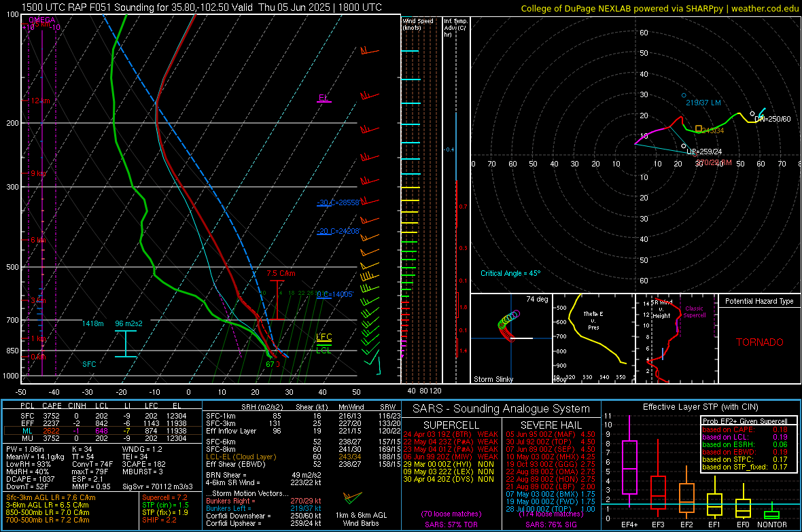Image resolution: width=802 pixels, height=532 pixels.
Task: Click the '-30 C=28558' height label
Action: pyautogui.click(x=338, y=202)
